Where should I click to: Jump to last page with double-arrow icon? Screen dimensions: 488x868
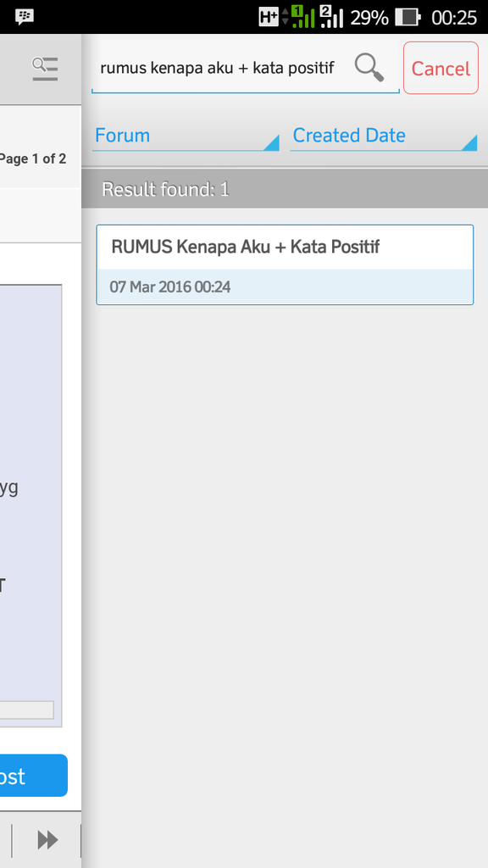coord(47,840)
